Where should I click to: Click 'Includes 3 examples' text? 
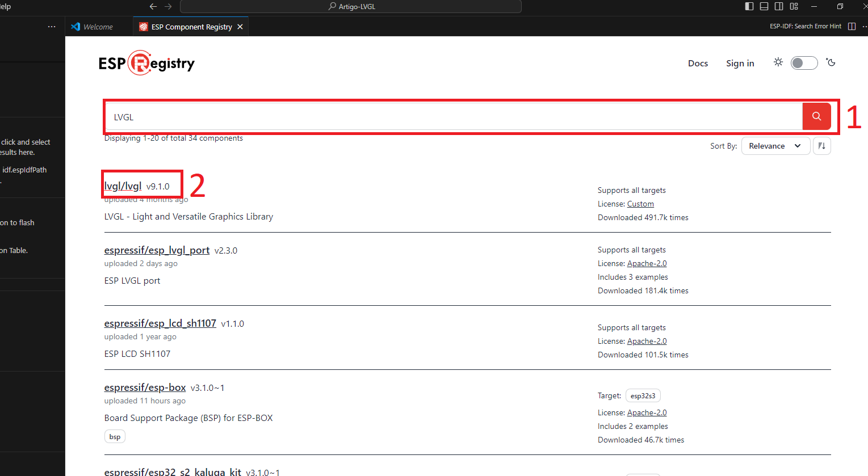(x=633, y=277)
